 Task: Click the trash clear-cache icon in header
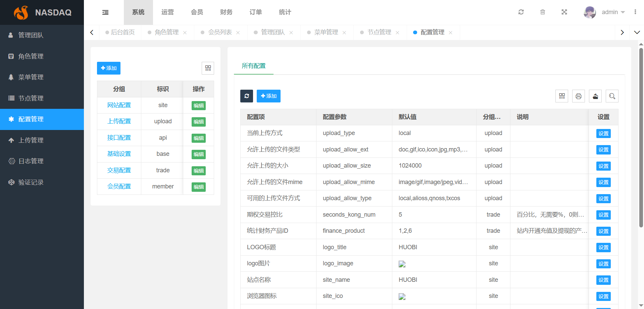coord(543,12)
